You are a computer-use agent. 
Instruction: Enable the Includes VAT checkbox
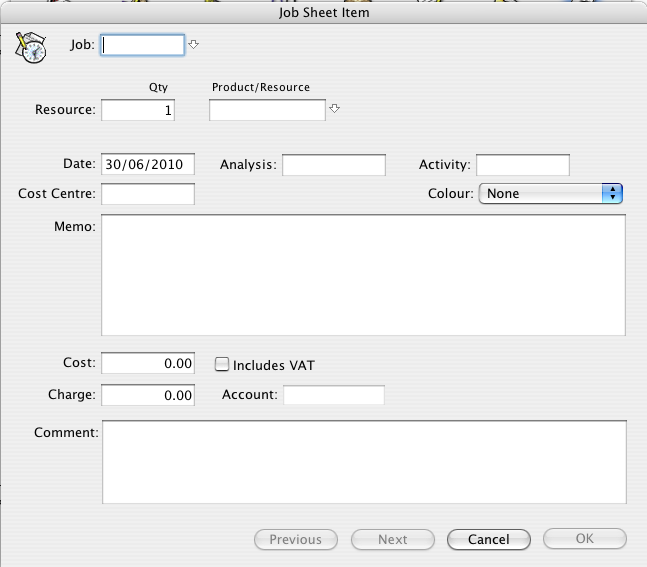tap(222, 364)
